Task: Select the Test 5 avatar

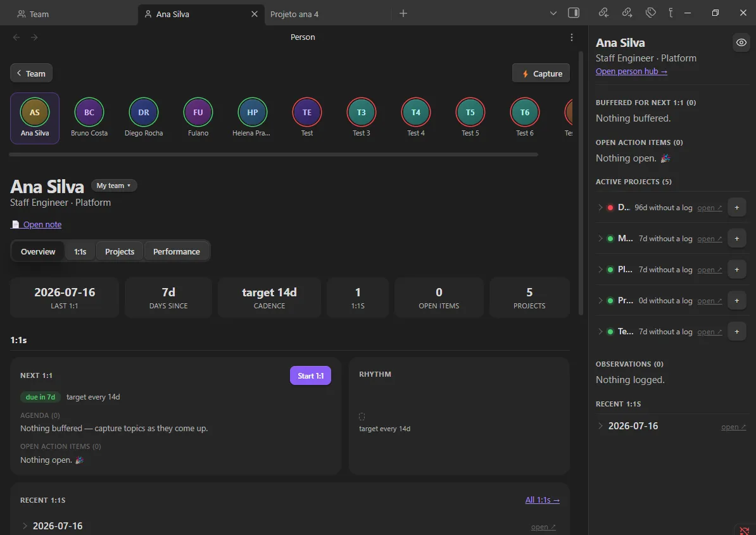Action: tap(470, 112)
